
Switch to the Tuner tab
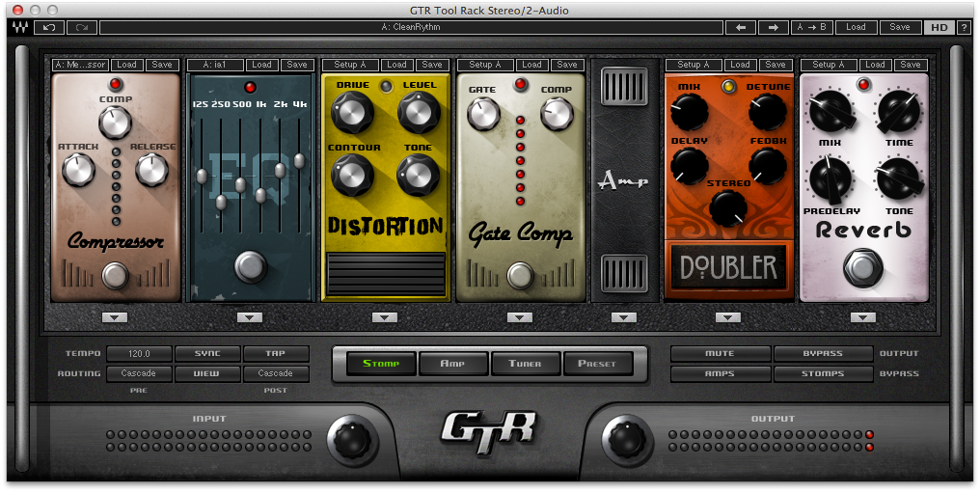point(525,364)
